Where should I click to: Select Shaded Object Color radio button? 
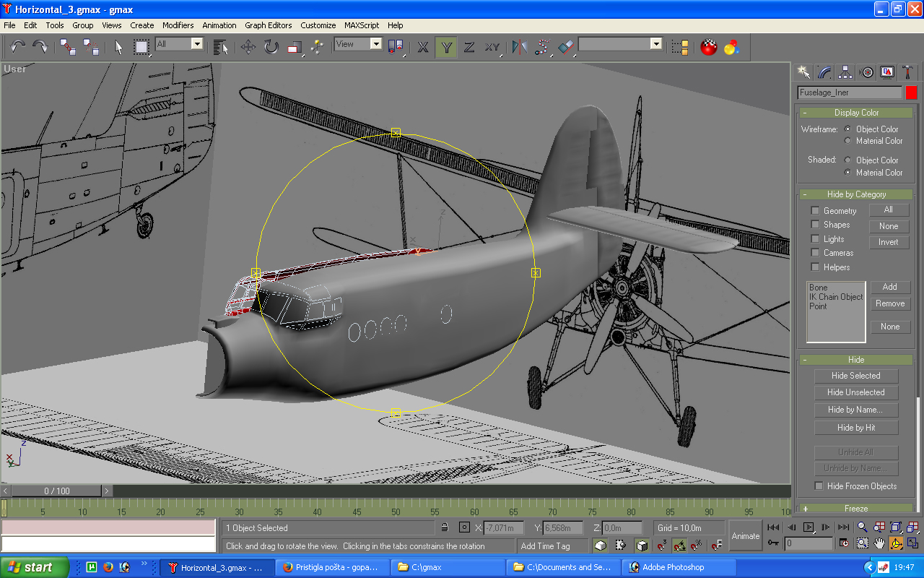(x=847, y=160)
